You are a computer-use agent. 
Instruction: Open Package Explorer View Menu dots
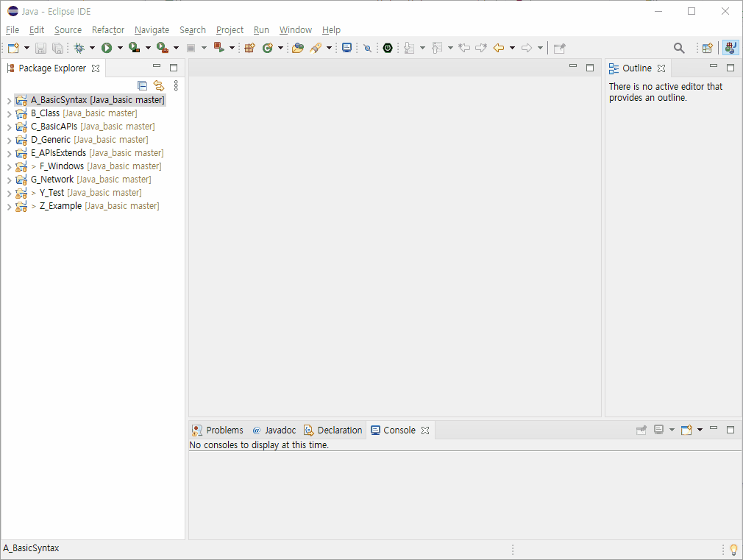pyautogui.click(x=176, y=85)
